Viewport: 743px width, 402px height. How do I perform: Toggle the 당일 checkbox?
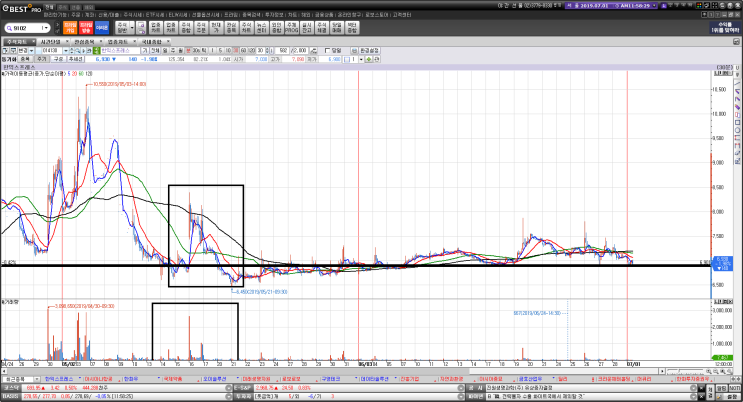click(327, 50)
